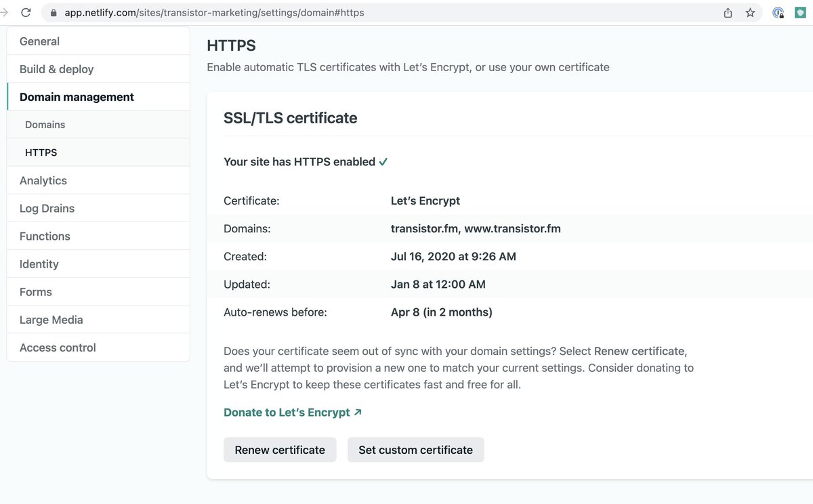Open Analytics settings

[43, 180]
